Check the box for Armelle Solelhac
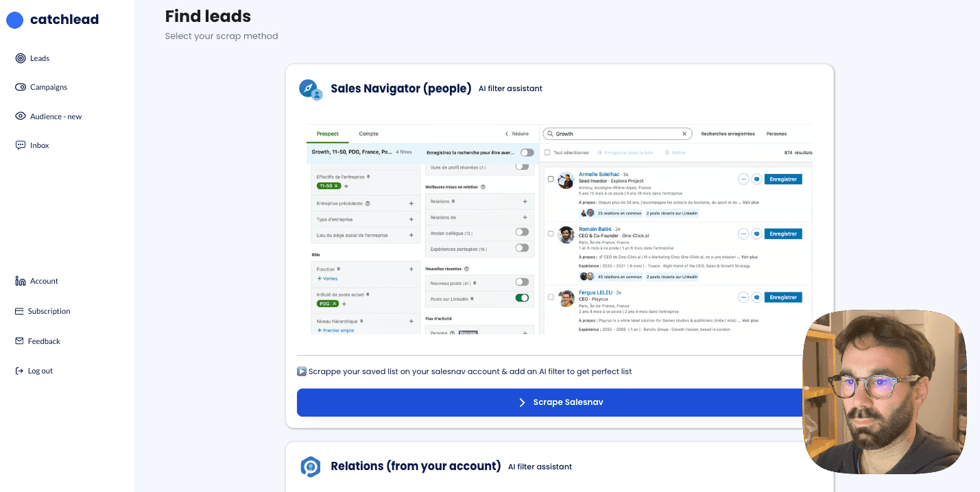Viewport: 980px width, 492px height. click(x=551, y=179)
